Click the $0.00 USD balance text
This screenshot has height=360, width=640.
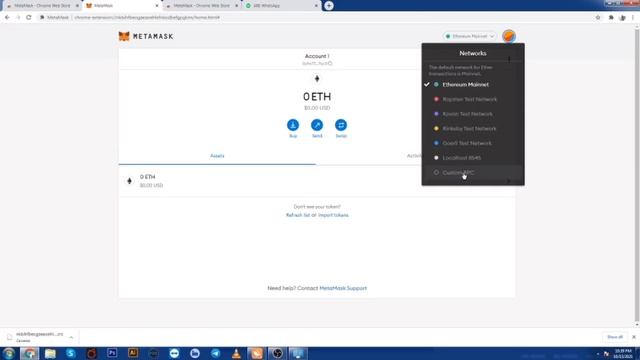coord(317,108)
